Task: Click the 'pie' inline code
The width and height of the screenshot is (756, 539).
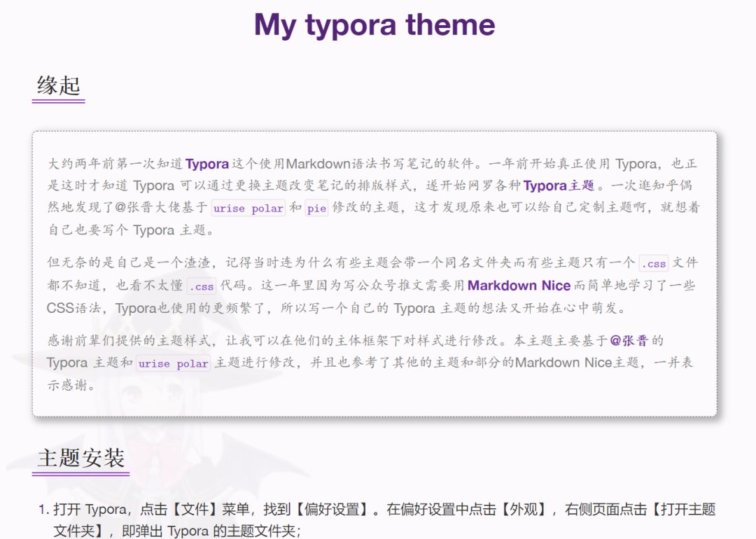Action: [x=317, y=209]
